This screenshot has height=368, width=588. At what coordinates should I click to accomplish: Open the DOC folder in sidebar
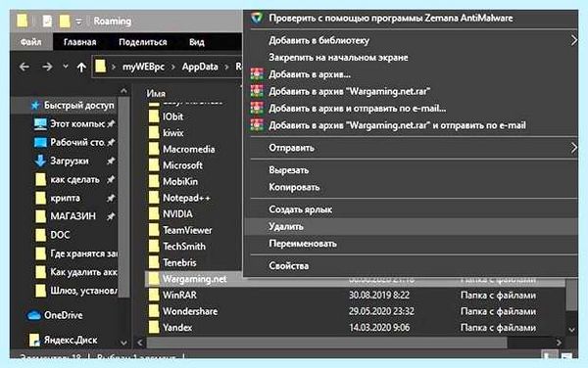(60, 235)
